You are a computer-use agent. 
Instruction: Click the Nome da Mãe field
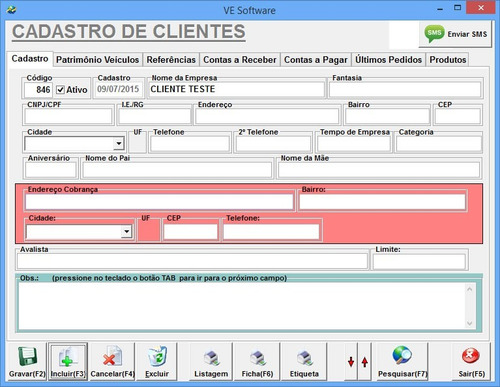[379, 170]
